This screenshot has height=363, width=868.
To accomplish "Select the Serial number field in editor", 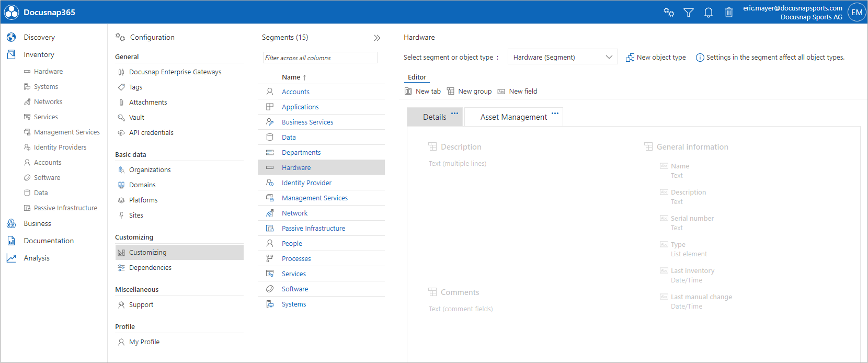I will (687, 223).
